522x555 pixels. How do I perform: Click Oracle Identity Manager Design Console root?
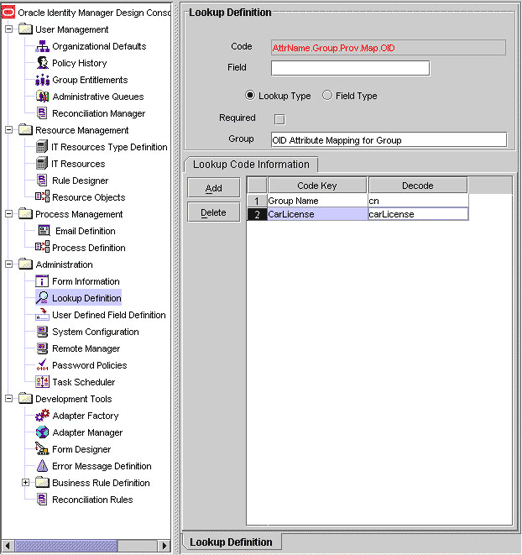[x=94, y=13]
